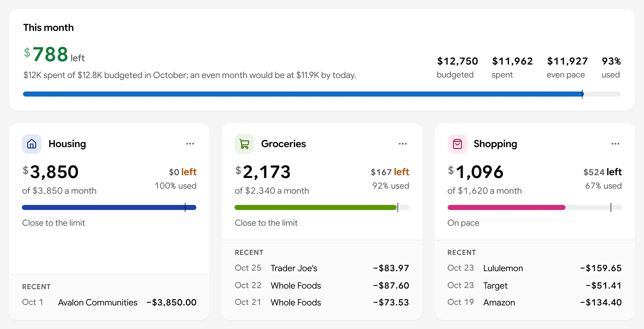Click the Groceries cart icon
Viewport: 644px width, 329px height.
point(244,144)
